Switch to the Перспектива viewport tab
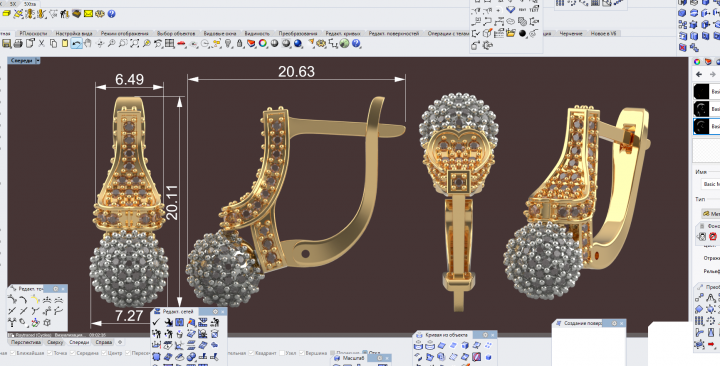 pos(26,342)
